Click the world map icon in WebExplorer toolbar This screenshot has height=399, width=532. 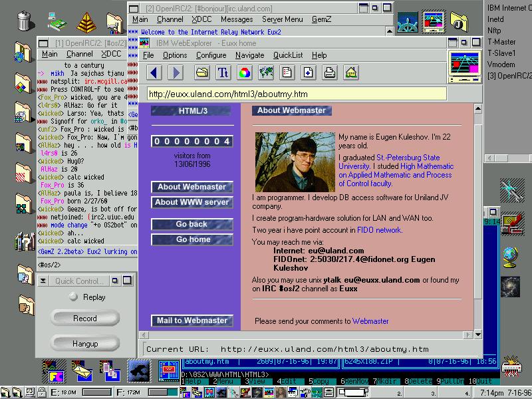(266, 72)
